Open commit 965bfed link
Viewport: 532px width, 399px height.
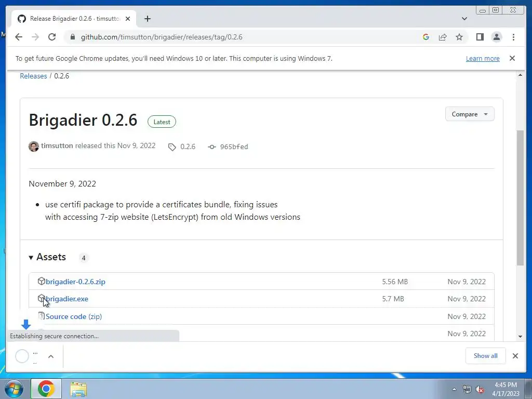(x=234, y=147)
